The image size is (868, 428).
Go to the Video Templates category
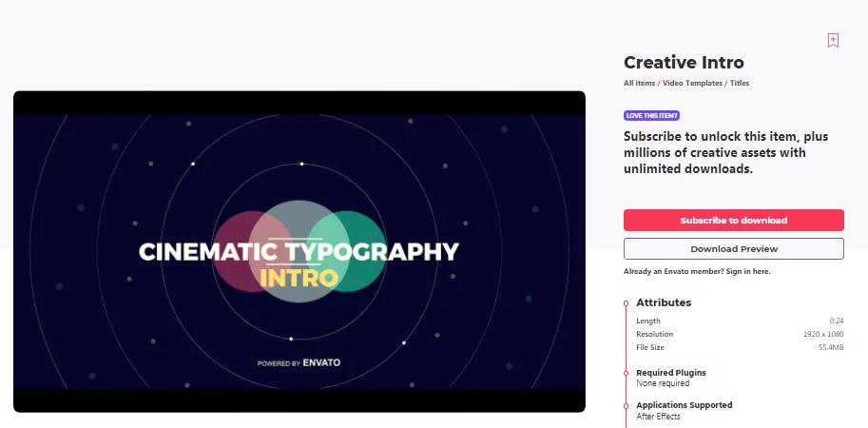pos(692,84)
